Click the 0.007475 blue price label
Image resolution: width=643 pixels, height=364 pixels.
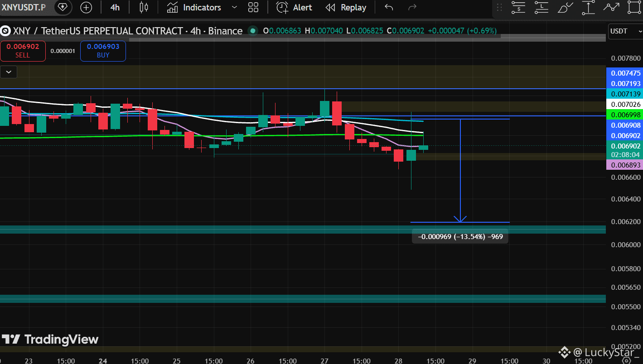[624, 73]
